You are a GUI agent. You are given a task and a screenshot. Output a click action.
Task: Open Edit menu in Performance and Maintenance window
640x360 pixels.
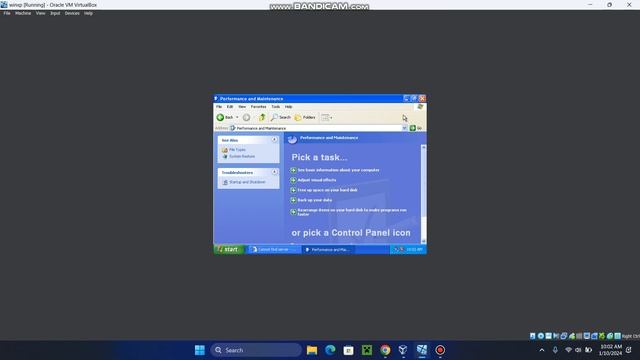coord(230,107)
